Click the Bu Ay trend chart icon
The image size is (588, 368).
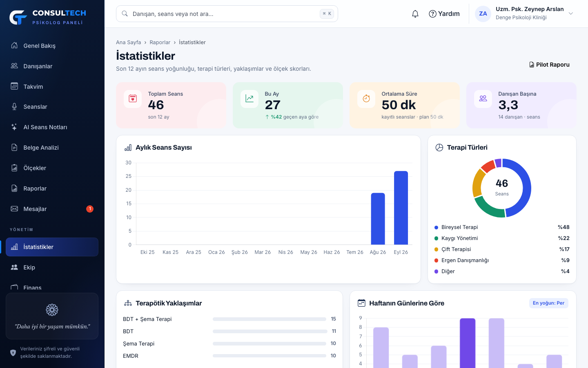(249, 99)
